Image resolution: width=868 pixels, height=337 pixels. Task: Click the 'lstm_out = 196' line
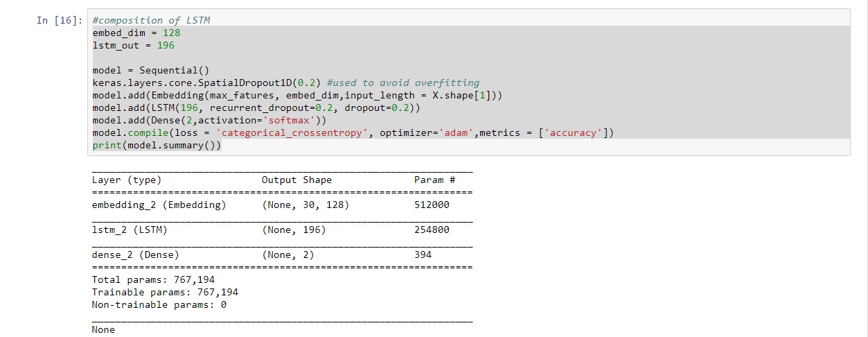tap(133, 45)
